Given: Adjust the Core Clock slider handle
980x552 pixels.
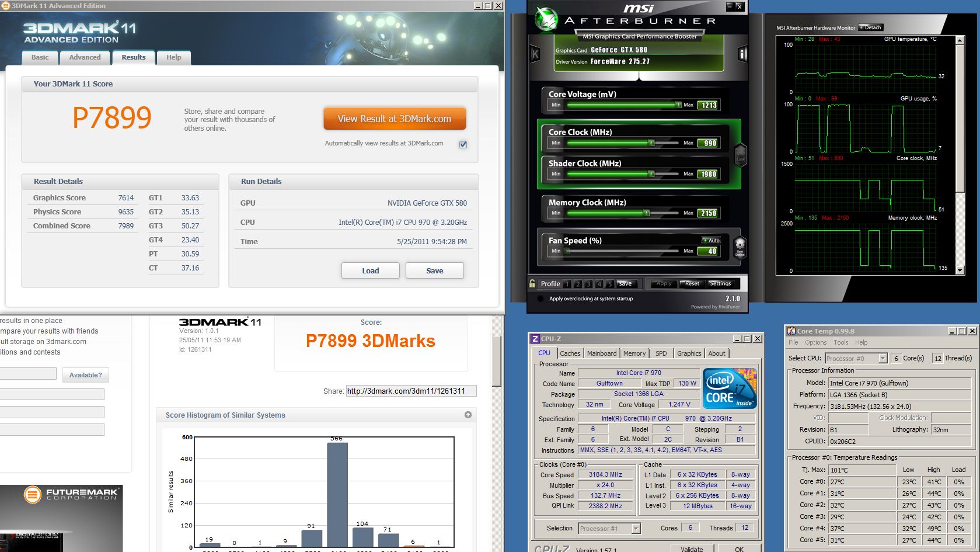Looking at the screenshot, I should click(x=651, y=143).
